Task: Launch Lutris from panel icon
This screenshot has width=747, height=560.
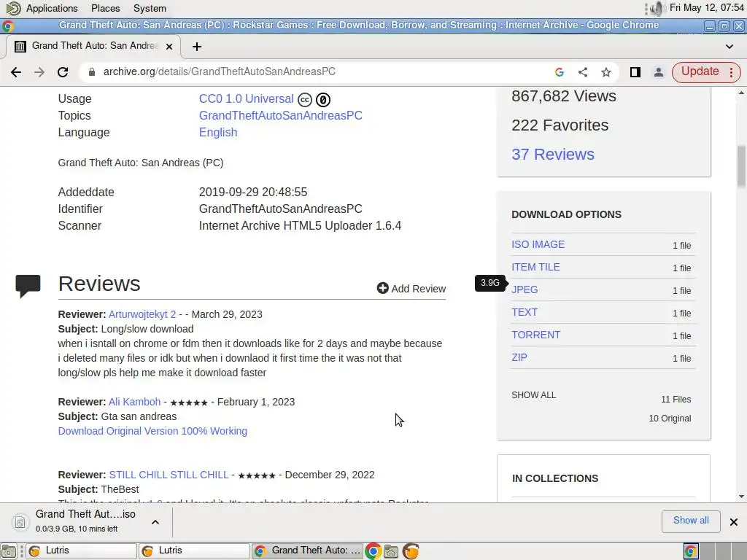Action: [411, 551]
